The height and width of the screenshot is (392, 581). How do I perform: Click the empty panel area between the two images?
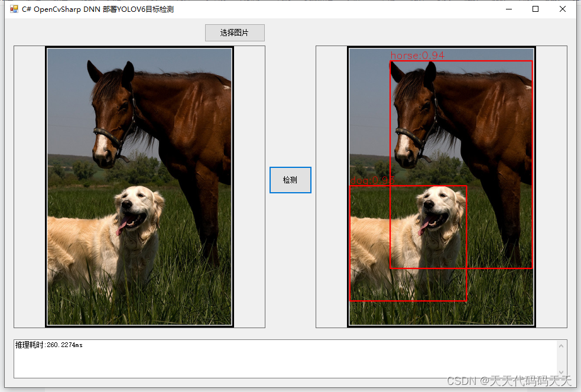(x=290, y=266)
